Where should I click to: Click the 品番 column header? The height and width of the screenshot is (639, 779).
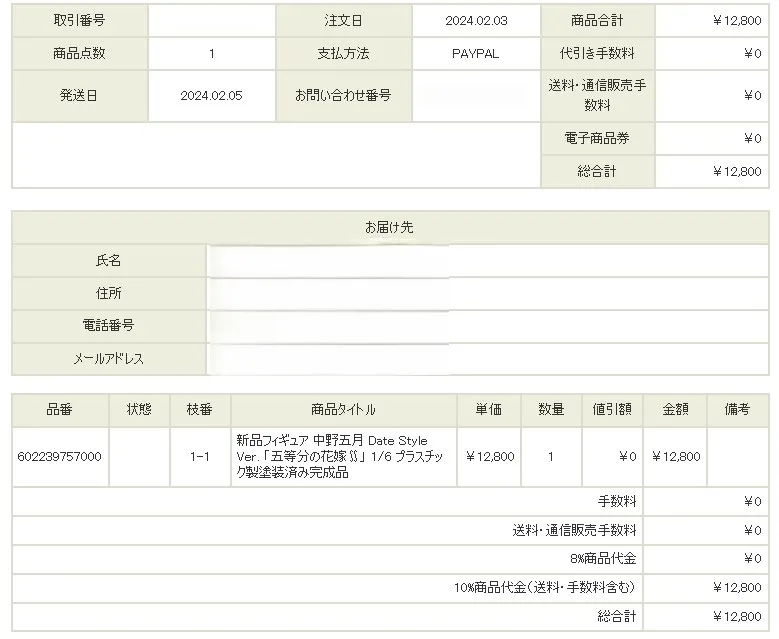point(60,409)
